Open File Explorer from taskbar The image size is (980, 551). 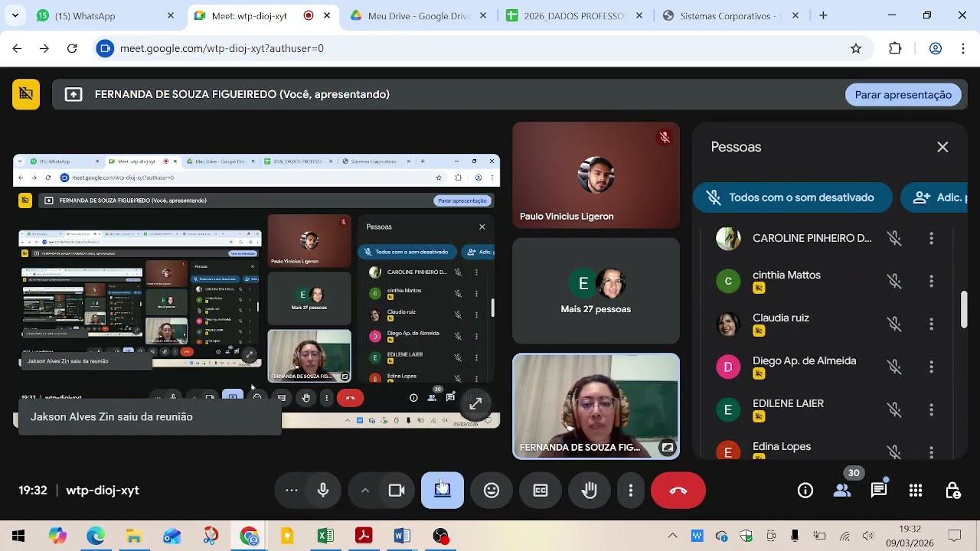click(134, 536)
